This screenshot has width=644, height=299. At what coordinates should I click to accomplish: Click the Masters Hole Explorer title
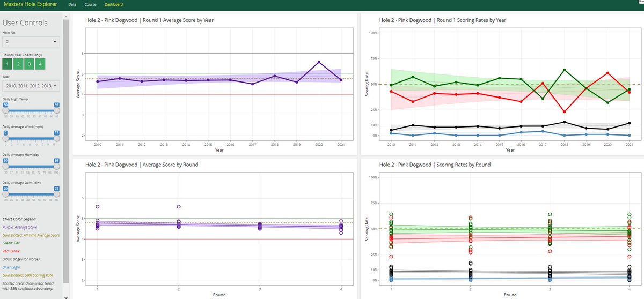(30, 4)
